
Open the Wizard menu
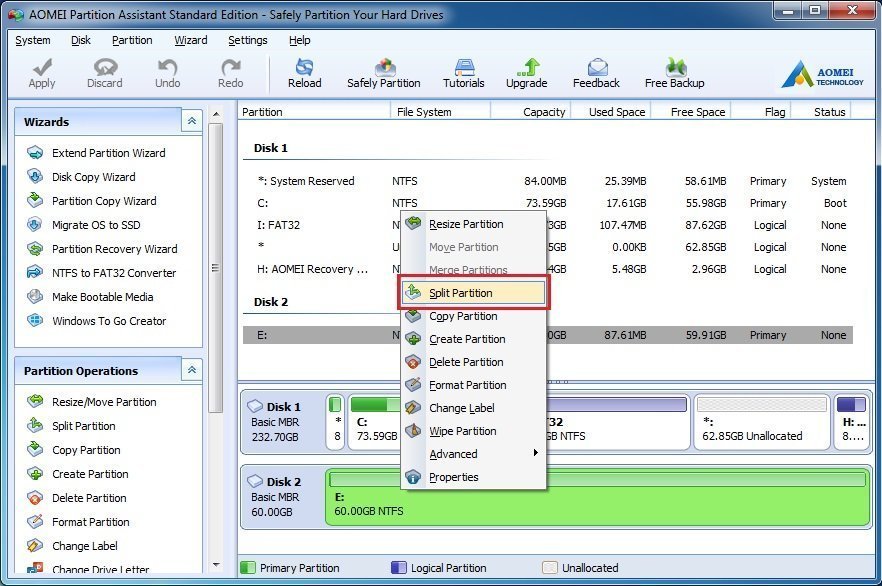191,40
